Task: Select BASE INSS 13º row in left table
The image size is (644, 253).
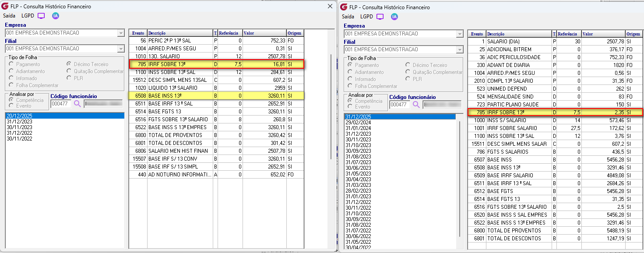Action: pos(216,96)
